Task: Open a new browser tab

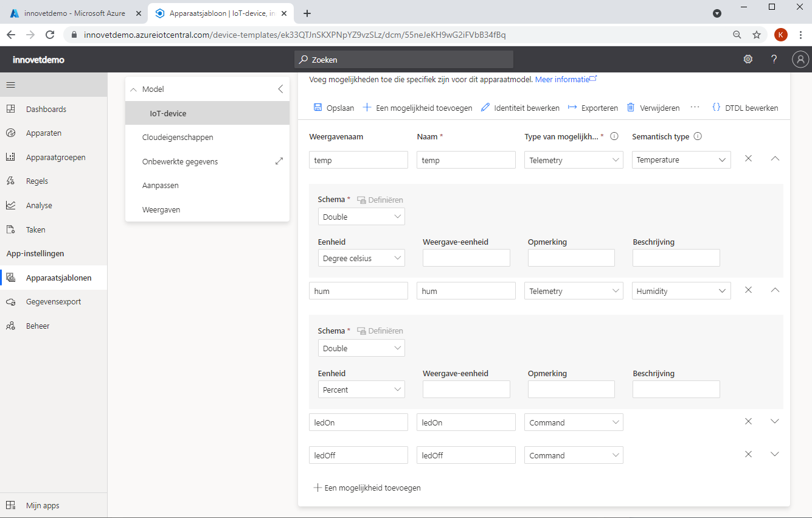Action: (x=307, y=13)
